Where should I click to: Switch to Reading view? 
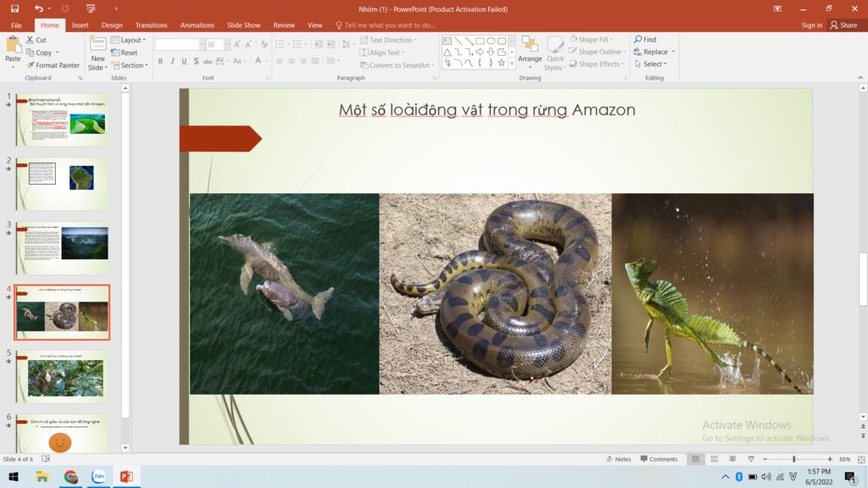pyautogui.click(x=732, y=459)
